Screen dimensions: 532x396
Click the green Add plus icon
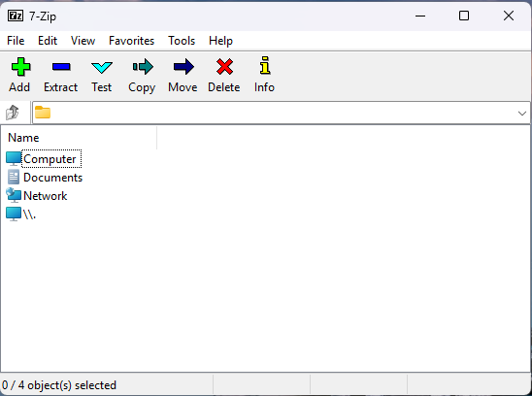coord(20,67)
